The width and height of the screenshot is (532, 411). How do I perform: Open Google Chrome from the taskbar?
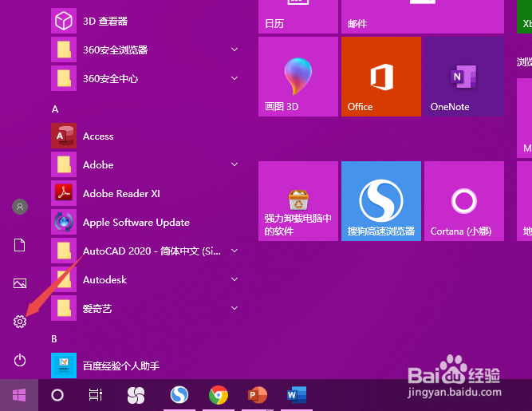click(x=219, y=395)
